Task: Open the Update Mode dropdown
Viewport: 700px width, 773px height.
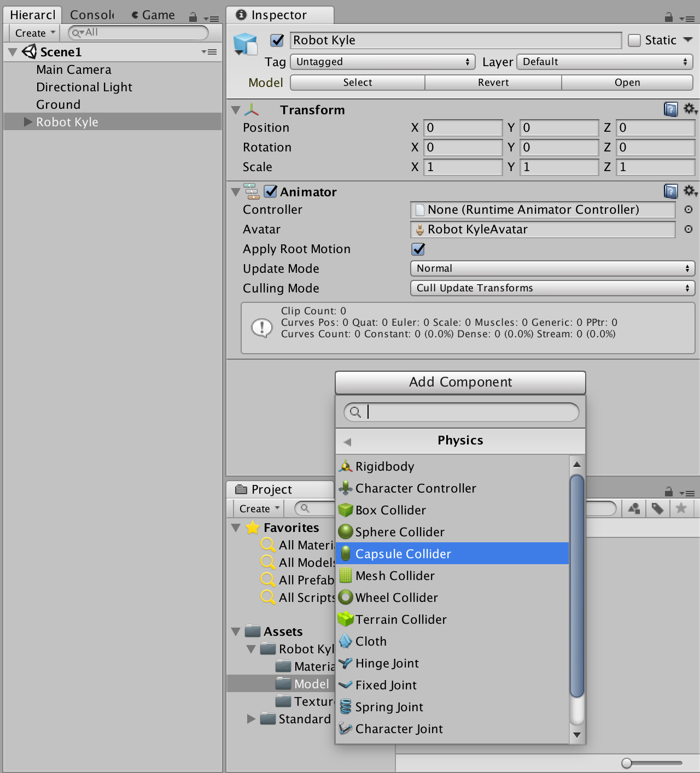Action: click(552, 268)
